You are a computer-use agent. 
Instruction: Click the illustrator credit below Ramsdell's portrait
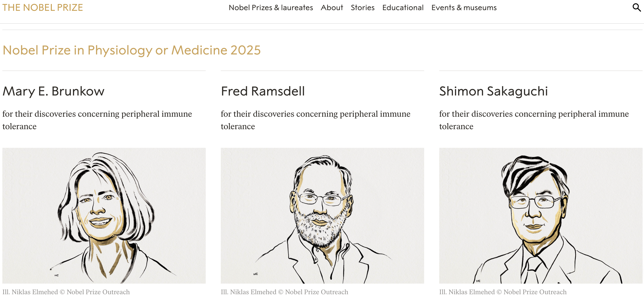click(284, 292)
